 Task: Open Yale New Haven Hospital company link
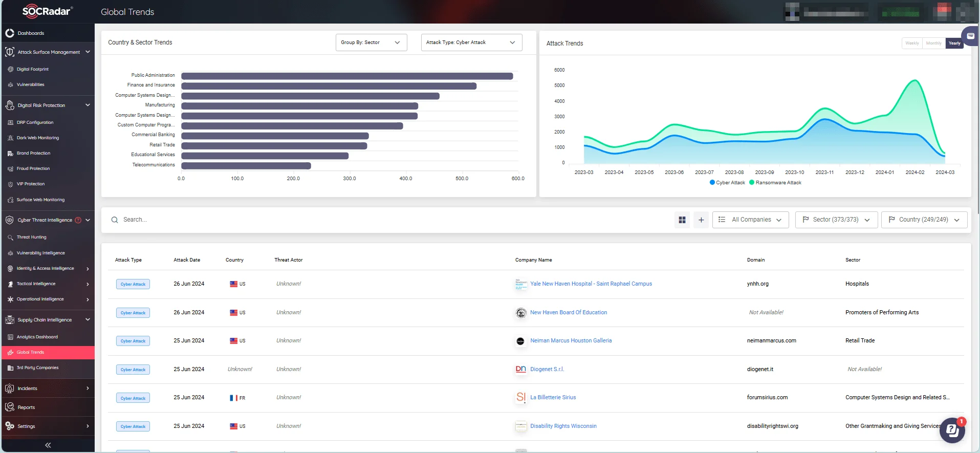pos(591,284)
